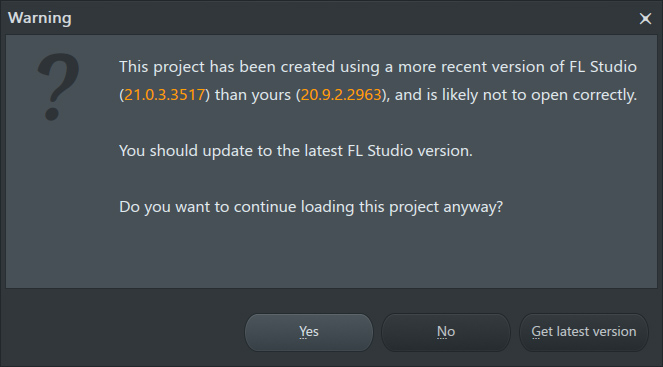Close the Warning dialog with the X
Viewport: 663px width, 367px height.
tap(645, 18)
